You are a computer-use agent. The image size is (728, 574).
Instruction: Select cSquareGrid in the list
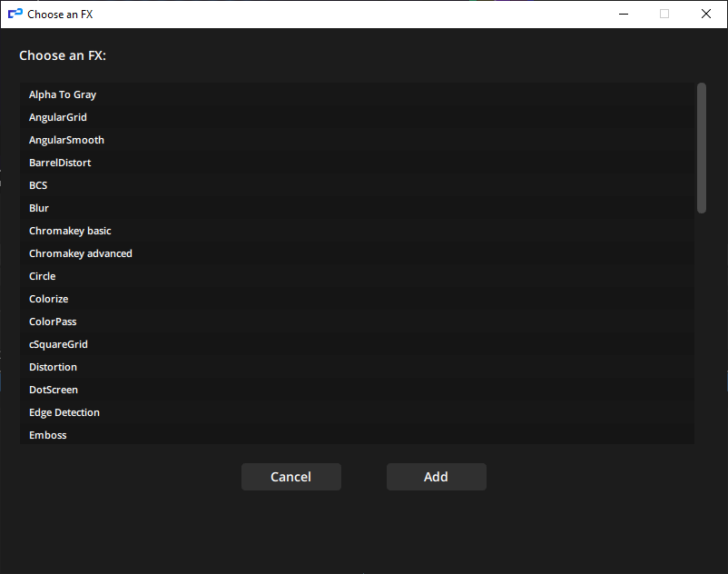[x=357, y=344]
